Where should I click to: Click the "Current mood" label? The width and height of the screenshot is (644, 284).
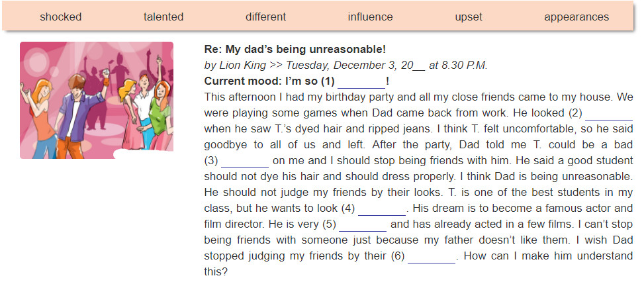243,81
